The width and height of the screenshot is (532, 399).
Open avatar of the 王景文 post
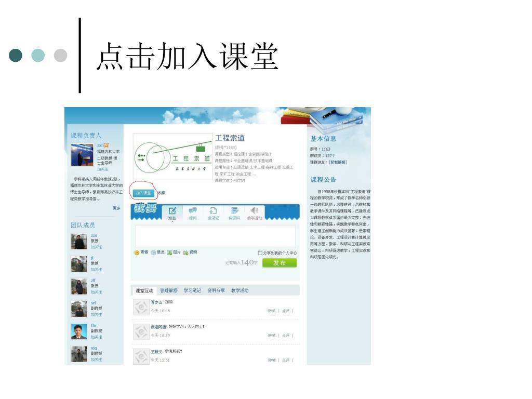(x=141, y=356)
